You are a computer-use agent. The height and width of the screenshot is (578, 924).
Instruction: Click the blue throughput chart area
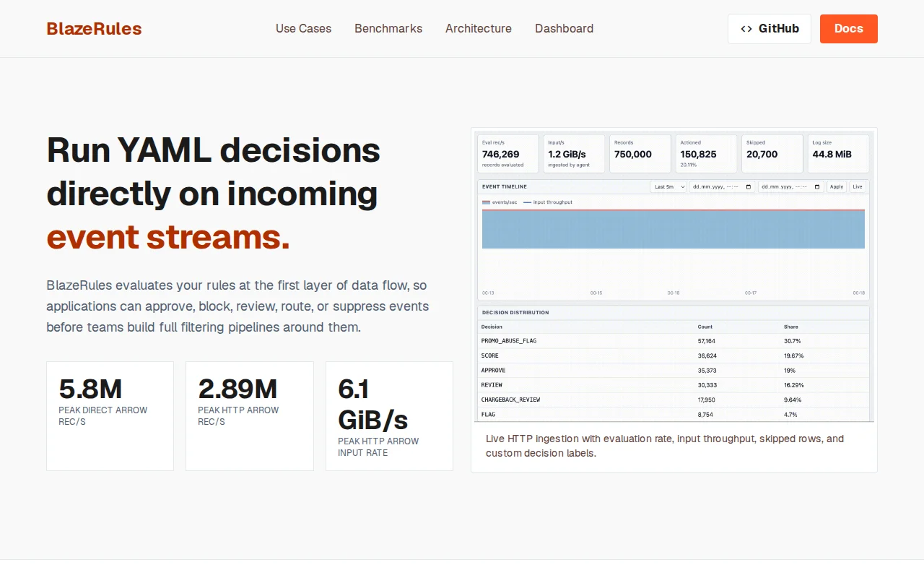(x=674, y=229)
